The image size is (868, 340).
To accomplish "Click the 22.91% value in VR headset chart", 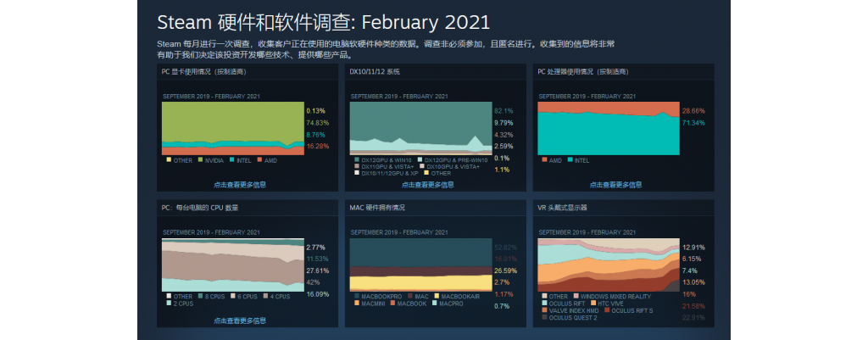I will pyautogui.click(x=693, y=317).
